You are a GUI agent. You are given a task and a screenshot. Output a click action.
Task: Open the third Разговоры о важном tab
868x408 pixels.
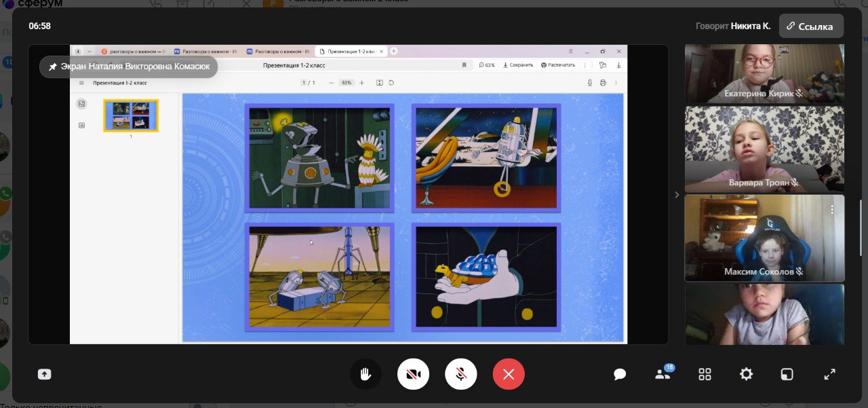pyautogui.click(x=278, y=51)
